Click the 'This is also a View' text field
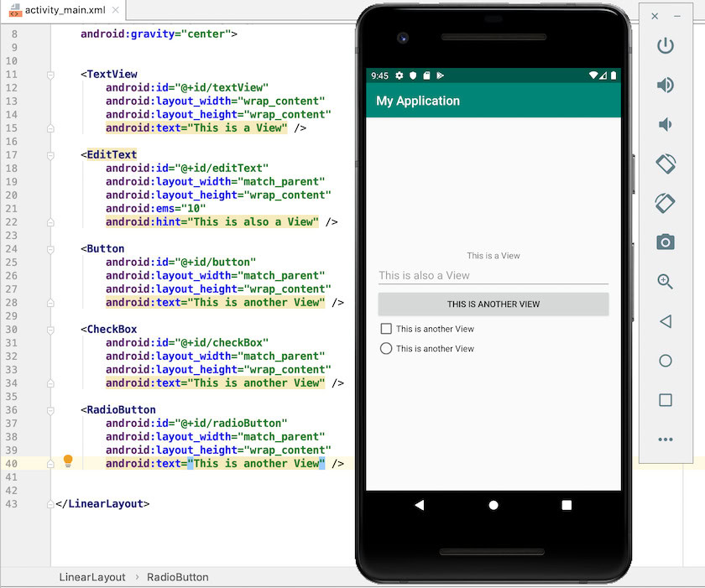705x588 pixels. coord(493,275)
